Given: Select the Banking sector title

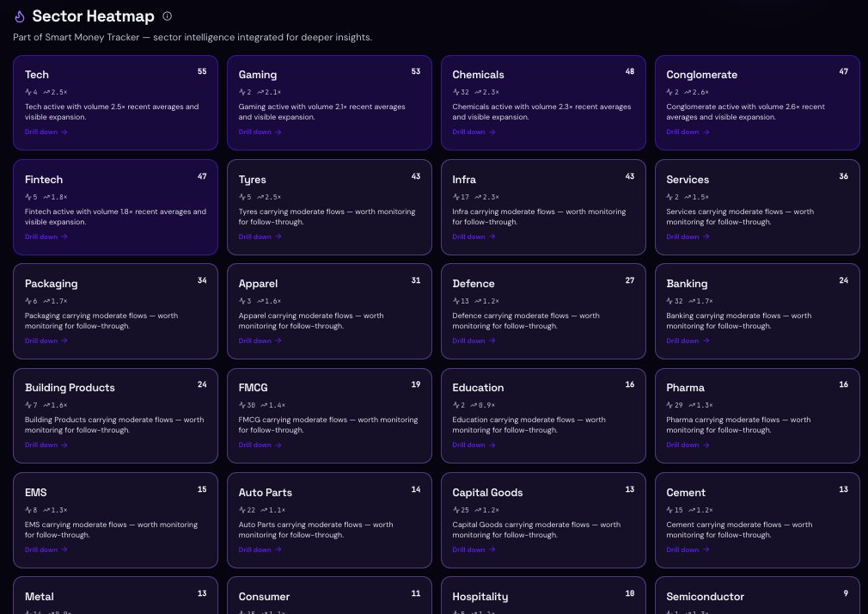Looking at the screenshot, I should [x=687, y=285].
